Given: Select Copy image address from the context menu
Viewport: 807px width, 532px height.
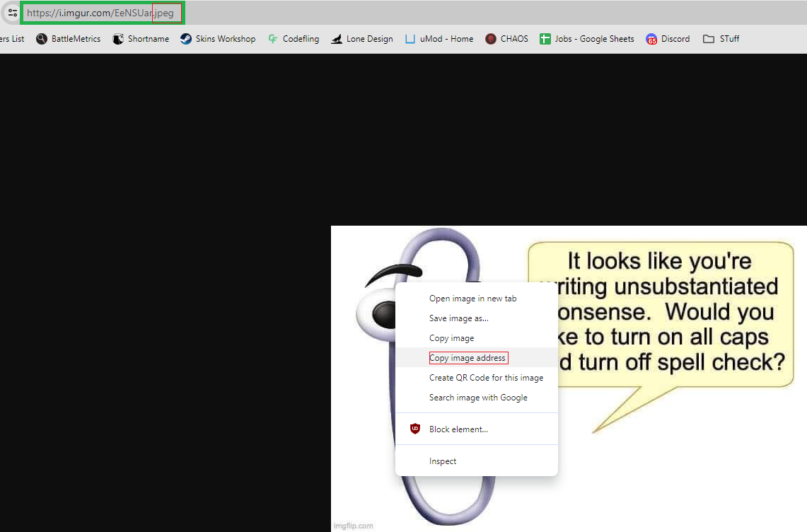Looking at the screenshot, I should [x=468, y=357].
